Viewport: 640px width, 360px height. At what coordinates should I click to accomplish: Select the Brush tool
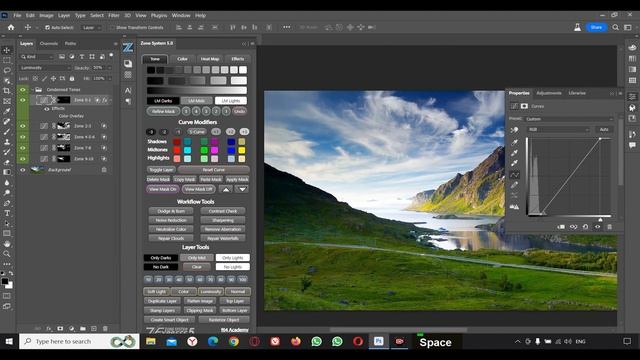(7, 131)
